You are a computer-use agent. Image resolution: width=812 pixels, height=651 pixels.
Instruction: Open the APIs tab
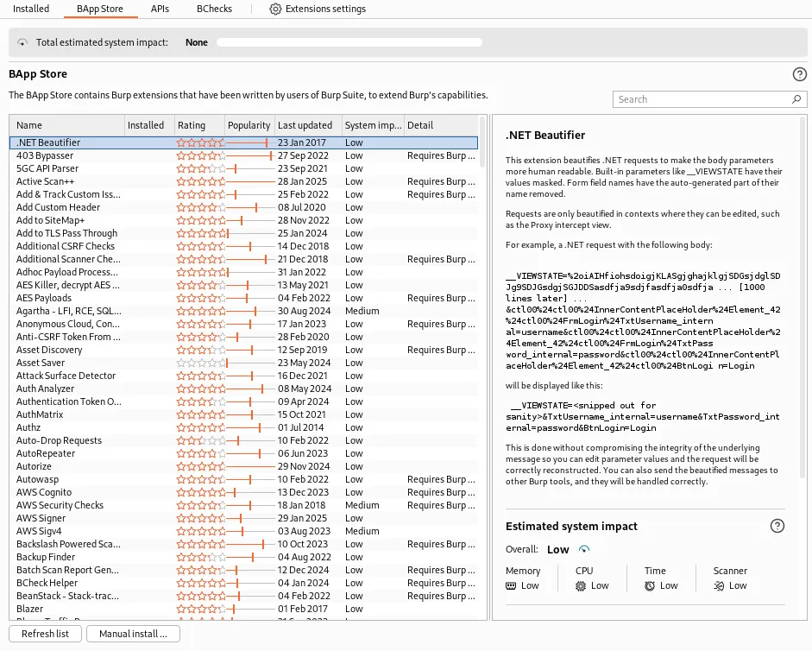[160, 9]
